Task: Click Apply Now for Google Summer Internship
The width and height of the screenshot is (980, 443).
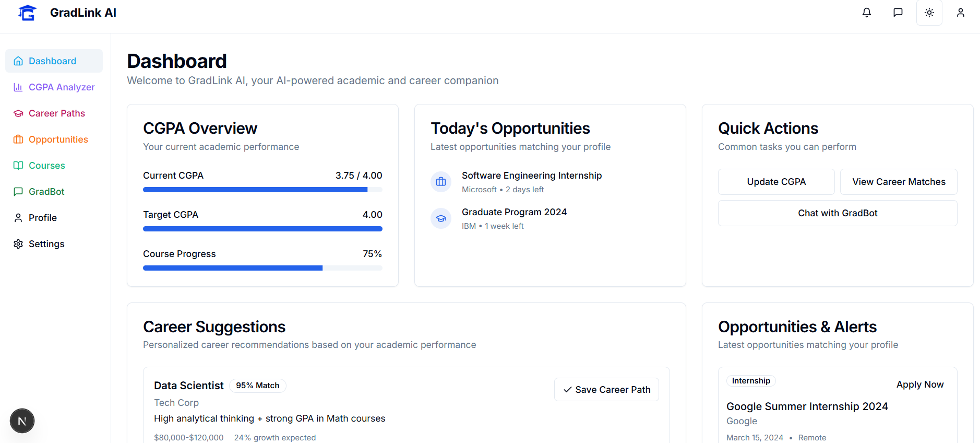Action: 919,384
